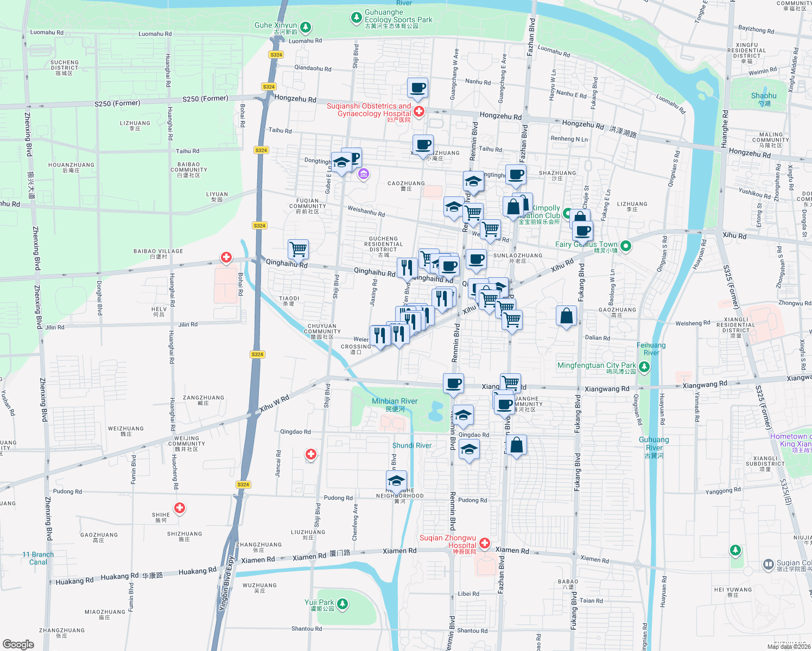812x651 pixels.
Task: Open the coffee cup icon near Xiangwang Rd
Action: point(453,384)
